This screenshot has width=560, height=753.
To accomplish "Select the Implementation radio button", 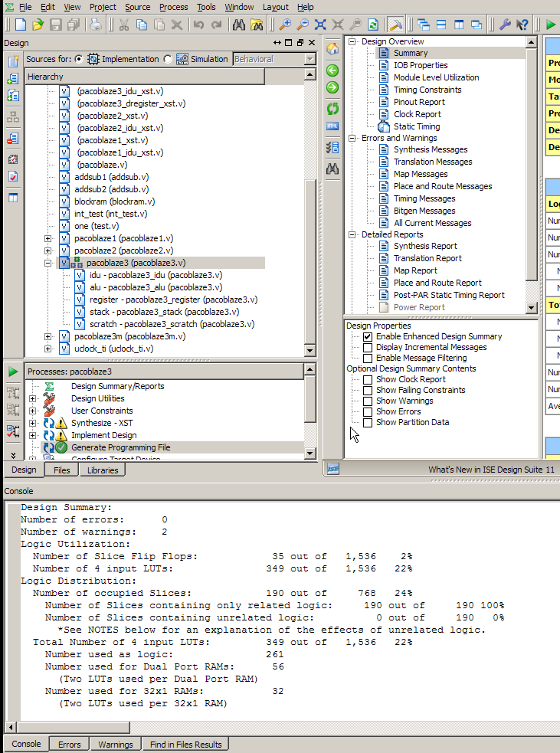I will tap(79, 59).
